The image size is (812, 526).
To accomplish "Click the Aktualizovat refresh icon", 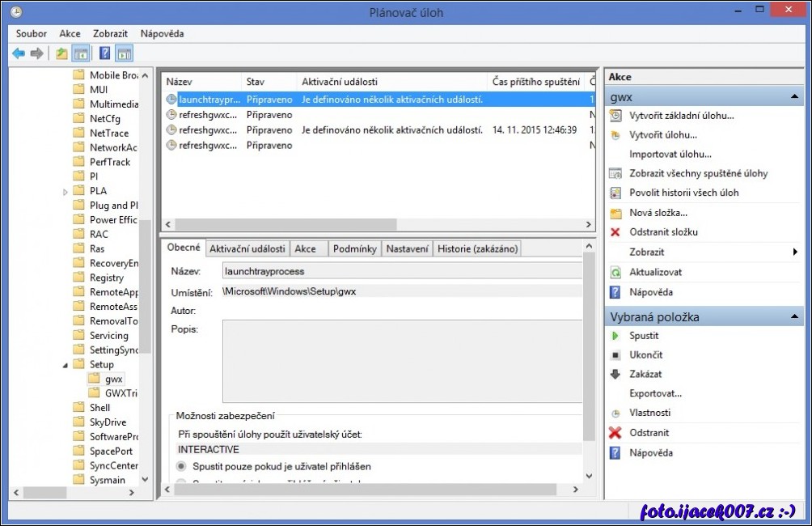I will coord(615,273).
